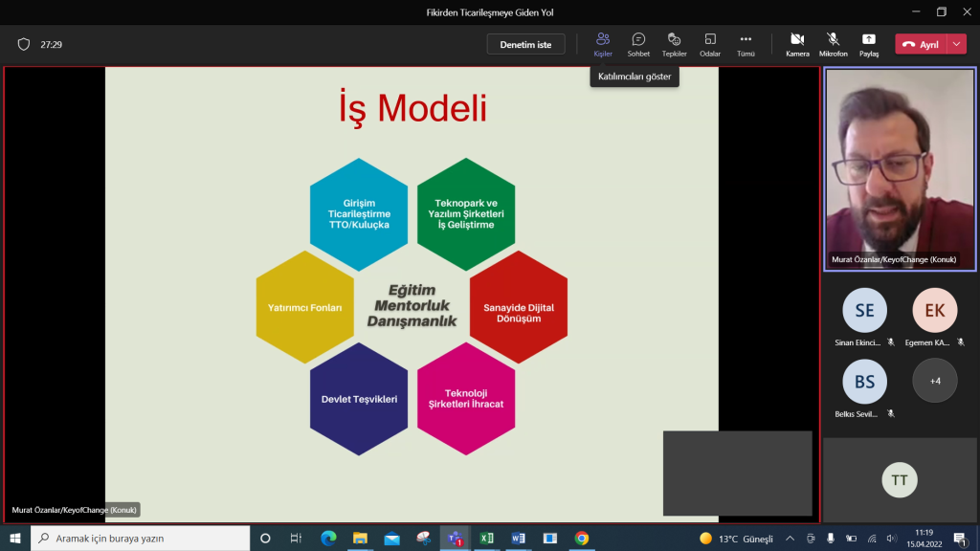Open the Tümü more options menu
The width and height of the screenshot is (980, 551).
click(x=746, y=44)
